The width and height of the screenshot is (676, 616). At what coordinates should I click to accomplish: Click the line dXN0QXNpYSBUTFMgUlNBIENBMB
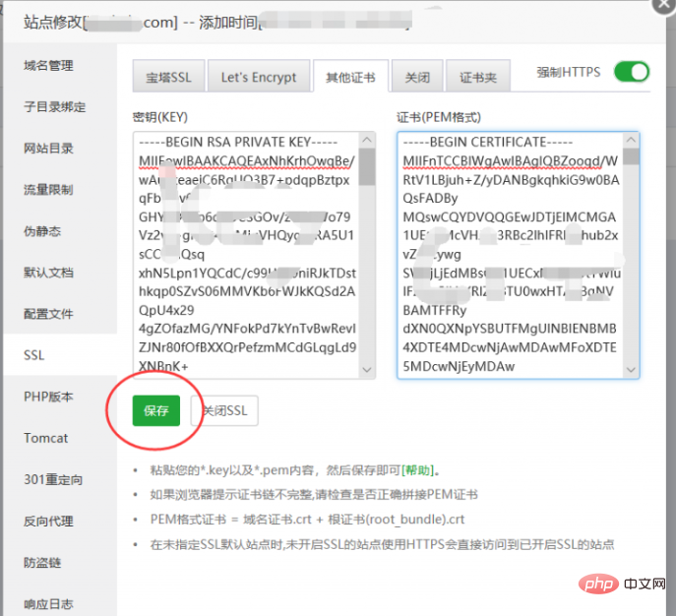[510, 329]
